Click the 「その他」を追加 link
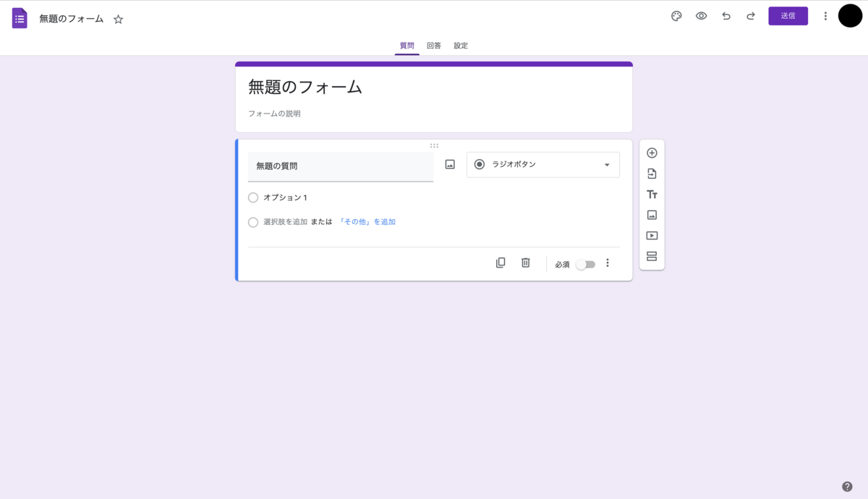Image resolution: width=868 pixels, height=499 pixels. click(x=367, y=222)
